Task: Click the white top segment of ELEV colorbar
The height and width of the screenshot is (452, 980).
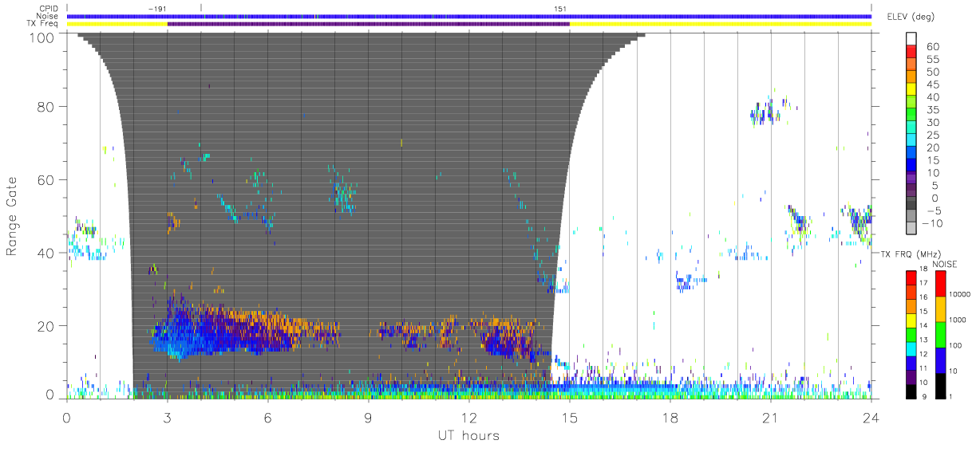Action: pos(911,40)
